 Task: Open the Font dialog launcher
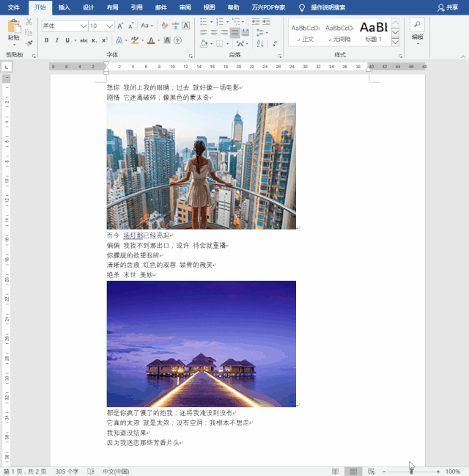[191, 56]
